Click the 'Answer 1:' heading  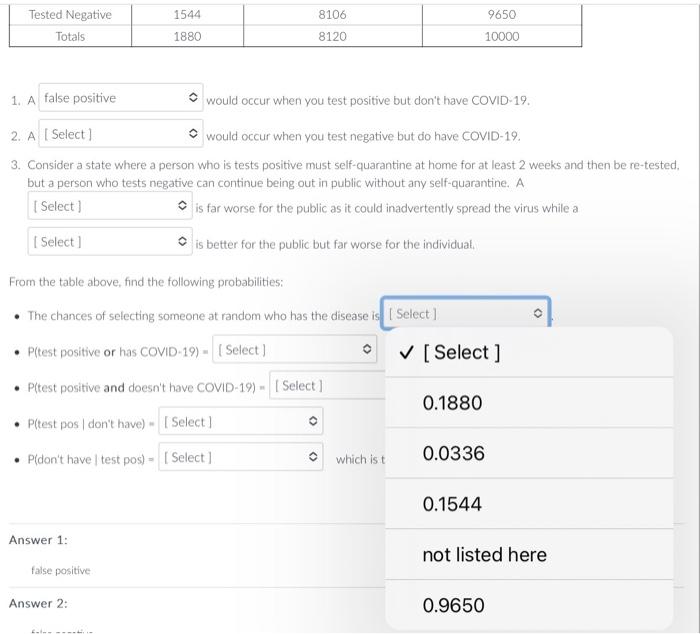click(x=38, y=540)
